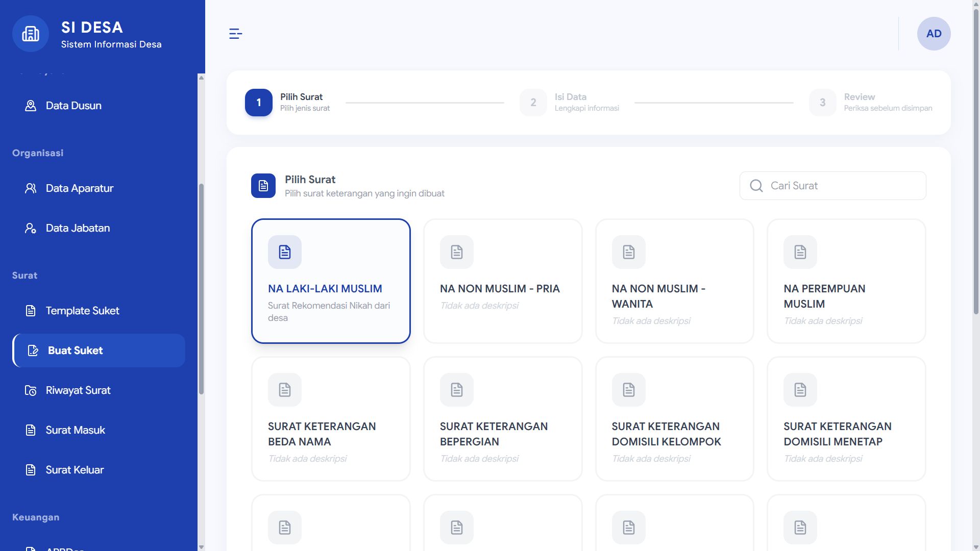Toggle sidebar with the hamburger menu icon

pyautogui.click(x=235, y=34)
